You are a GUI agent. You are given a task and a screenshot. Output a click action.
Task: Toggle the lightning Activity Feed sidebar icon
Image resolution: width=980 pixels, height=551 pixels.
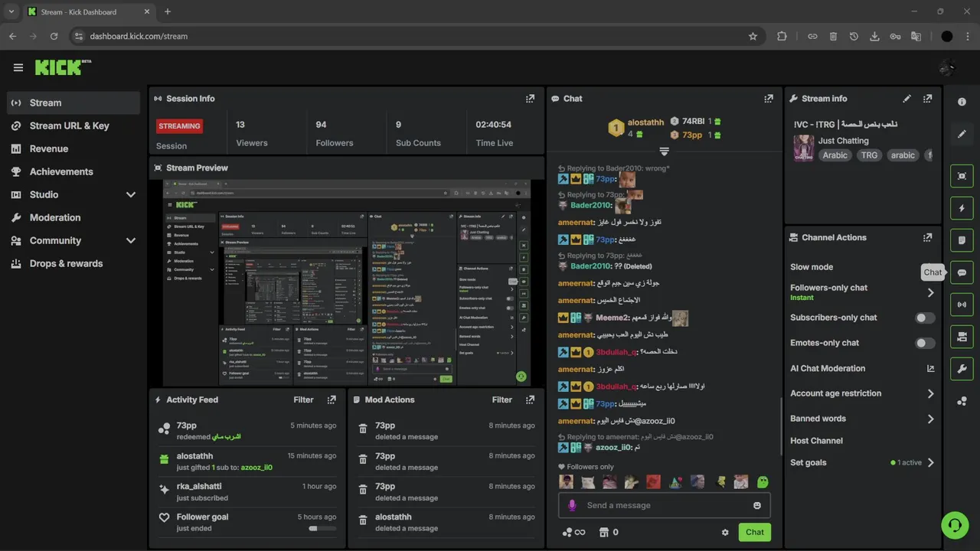point(962,208)
